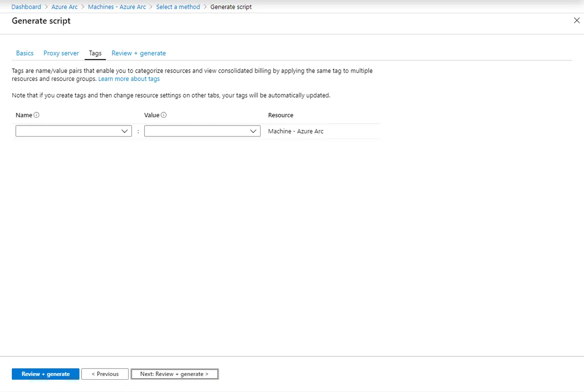
Task: Click the Generate script breadcrumb item
Action: coord(231,7)
